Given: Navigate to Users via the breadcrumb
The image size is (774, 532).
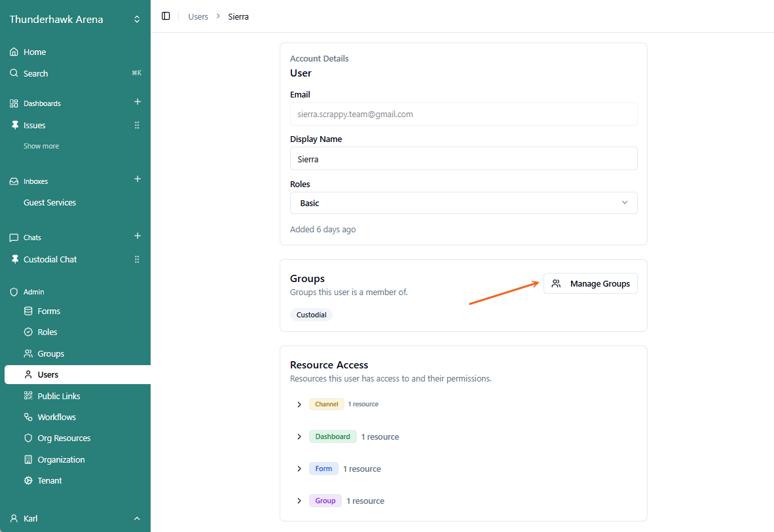Looking at the screenshot, I should [198, 16].
